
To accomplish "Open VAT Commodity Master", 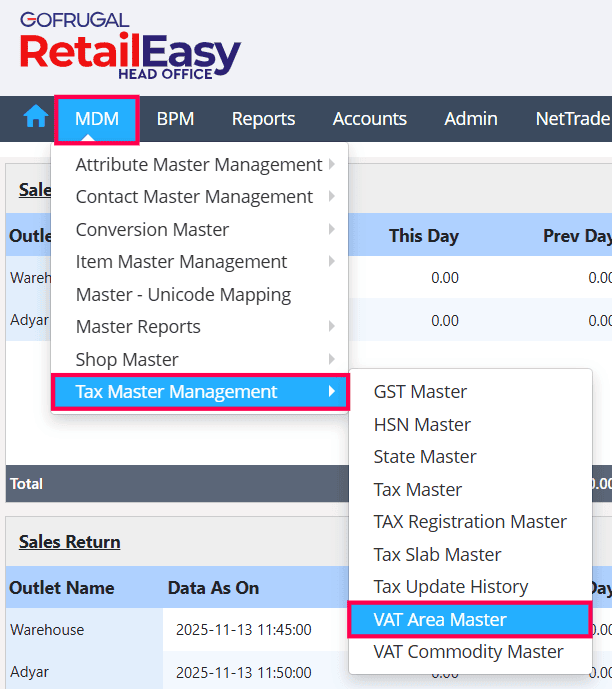I will coord(471,652).
